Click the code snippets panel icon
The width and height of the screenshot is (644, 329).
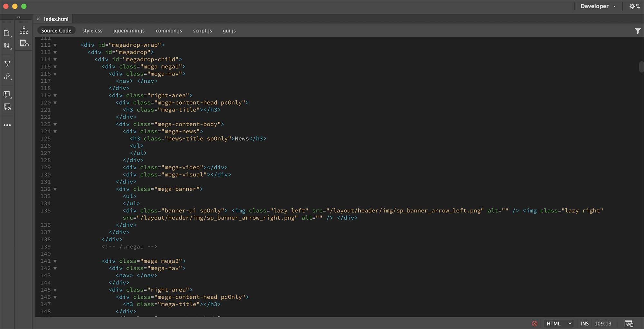pyautogui.click(x=24, y=43)
